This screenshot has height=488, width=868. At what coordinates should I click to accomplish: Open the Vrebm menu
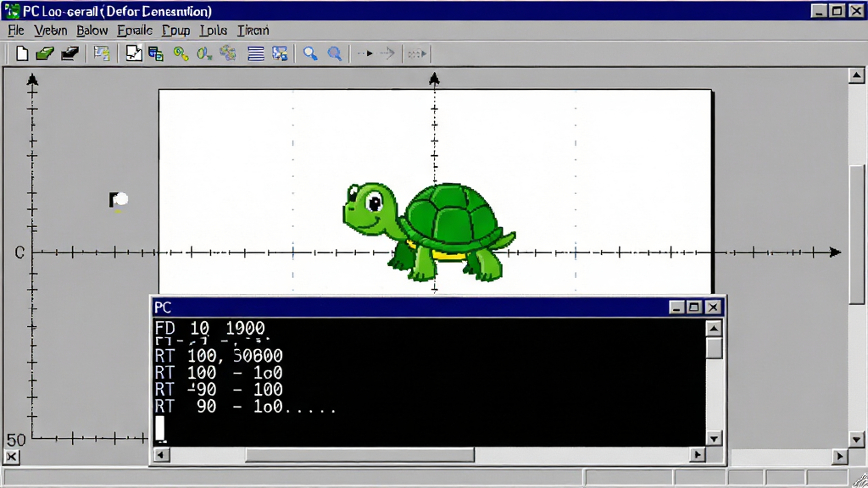click(x=50, y=30)
